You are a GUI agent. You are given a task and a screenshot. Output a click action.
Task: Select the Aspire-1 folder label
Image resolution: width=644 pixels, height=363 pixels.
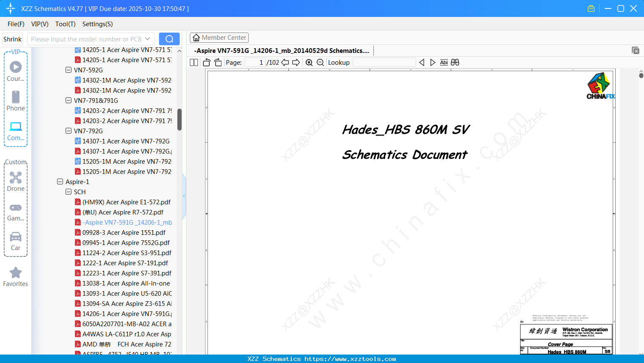[77, 181]
